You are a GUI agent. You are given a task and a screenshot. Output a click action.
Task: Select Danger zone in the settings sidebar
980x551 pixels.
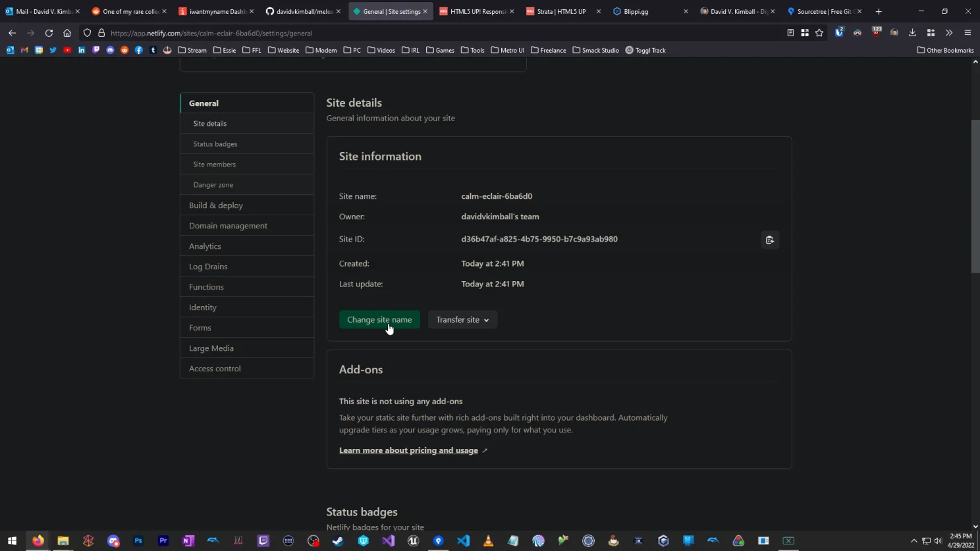[x=212, y=185]
